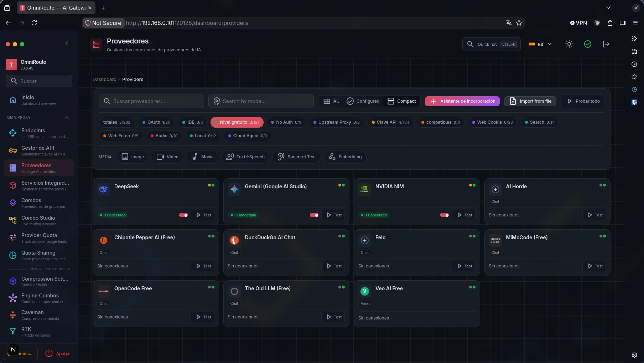
Task: Click Asistente de incorporación button
Action: [462, 101]
